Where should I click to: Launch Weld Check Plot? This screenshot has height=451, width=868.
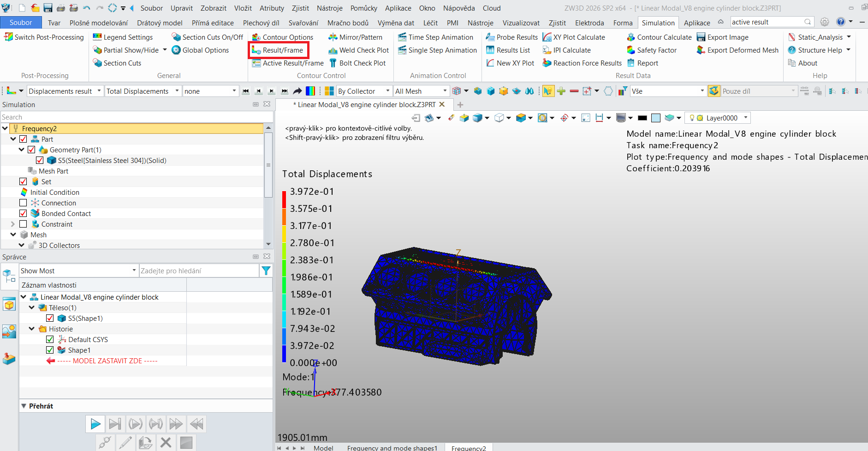pyautogui.click(x=358, y=50)
